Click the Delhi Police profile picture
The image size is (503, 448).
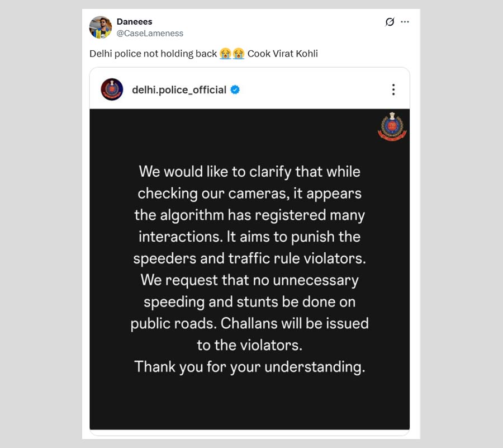tap(112, 89)
